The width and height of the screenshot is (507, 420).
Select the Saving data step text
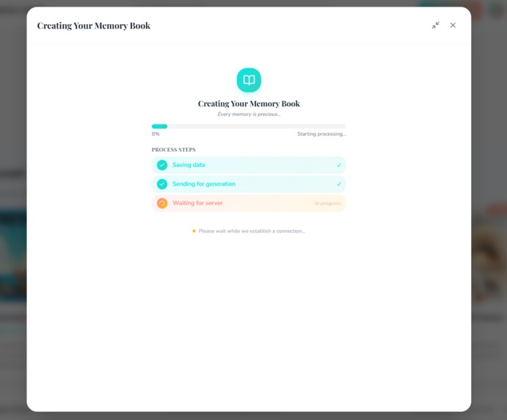pos(189,165)
